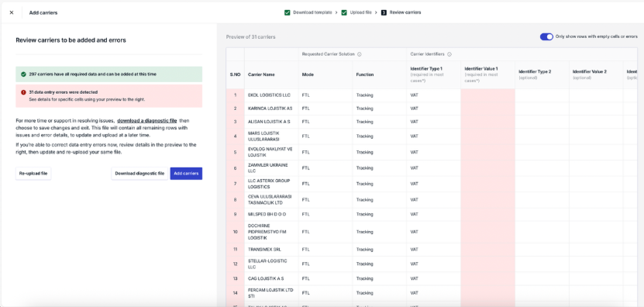Select CEVA ULUSLARARASI TASIMACILIK LTD cell

tap(271, 200)
